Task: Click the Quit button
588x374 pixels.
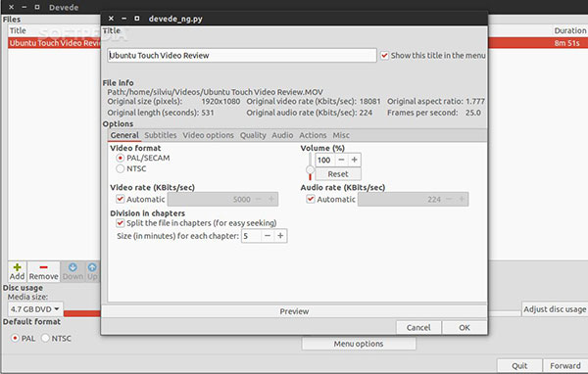Action: click(519, 365)
